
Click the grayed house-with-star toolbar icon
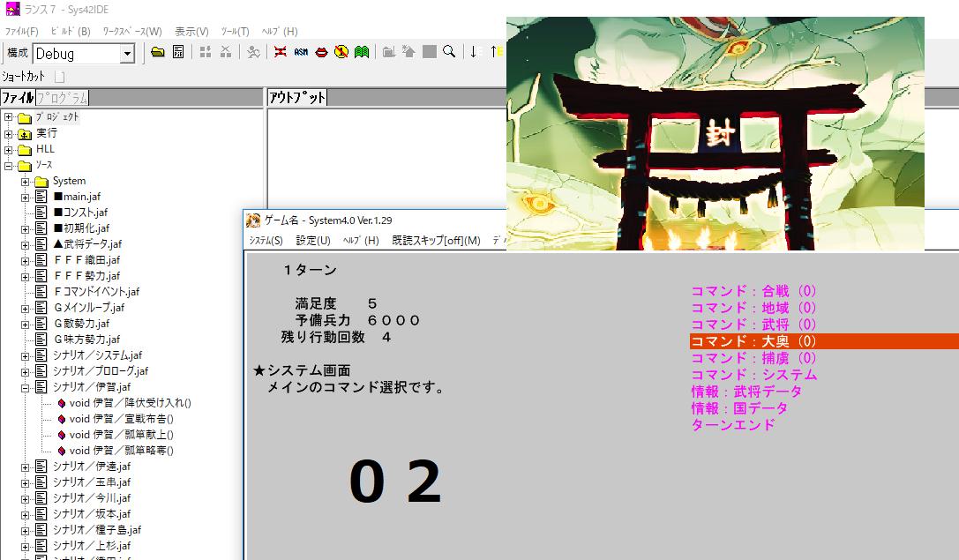pos(408,52)
